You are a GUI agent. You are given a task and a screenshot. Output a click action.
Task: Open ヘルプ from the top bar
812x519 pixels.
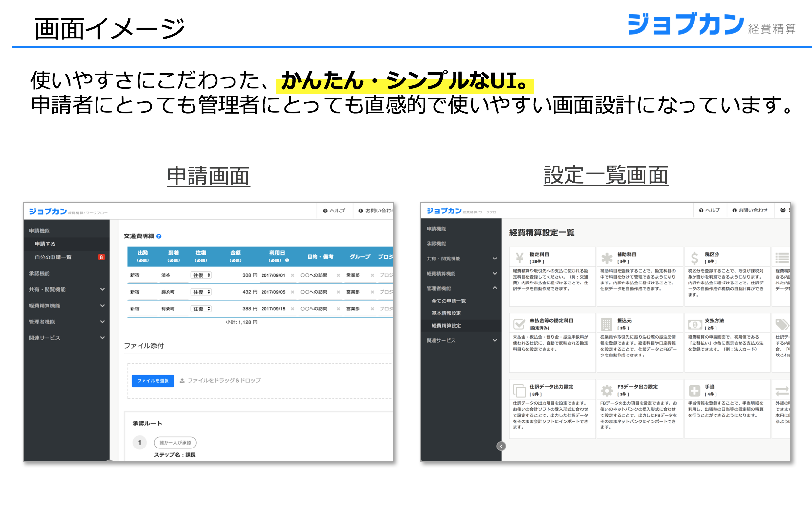pyautogui.click(x=334, y=211)
